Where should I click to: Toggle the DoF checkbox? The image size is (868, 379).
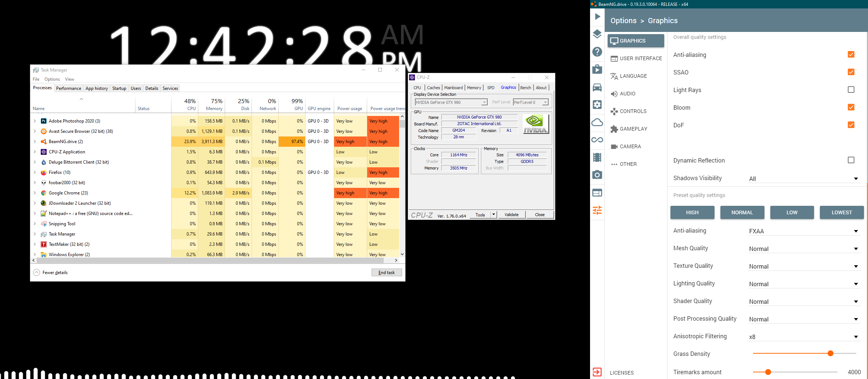tap(851, 125)
